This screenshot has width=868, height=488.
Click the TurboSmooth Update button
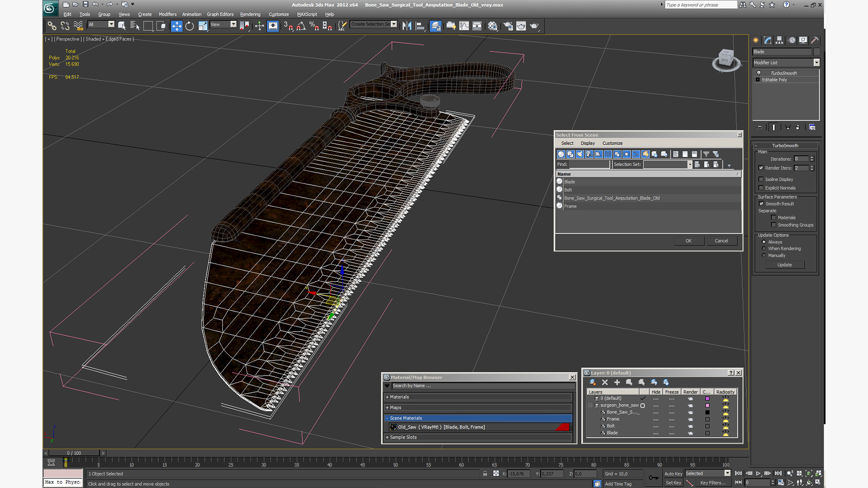click(x=785, y=265)
